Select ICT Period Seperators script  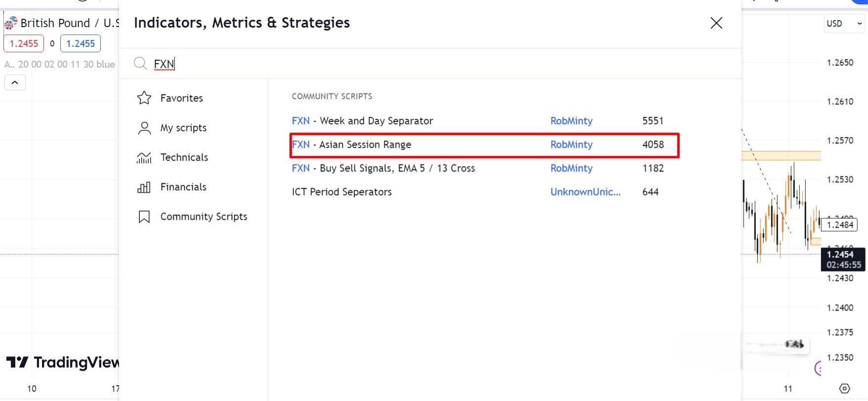pos(341,192)
